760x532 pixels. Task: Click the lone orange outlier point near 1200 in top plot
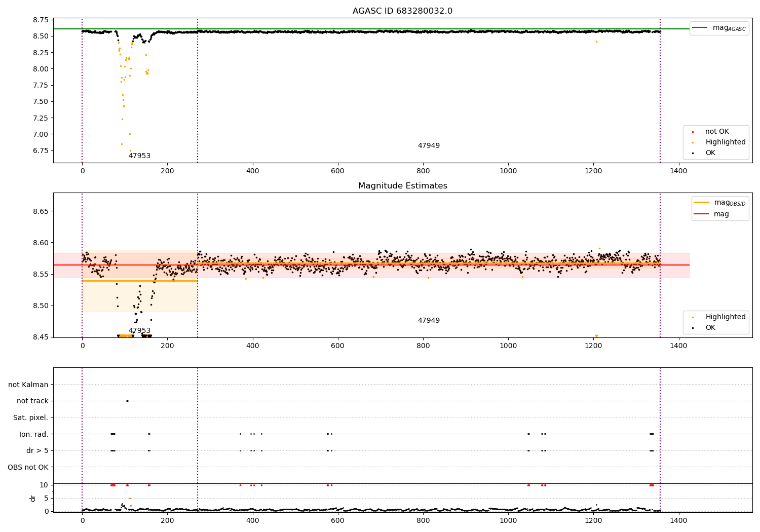pos(596,42)
